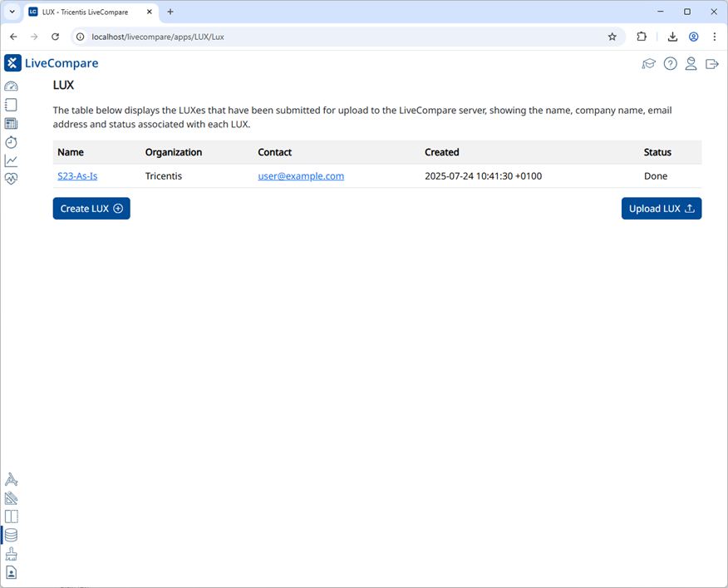Open the Chrome profile icon
The width and height of the screenshot is (728, 588).
694,37
